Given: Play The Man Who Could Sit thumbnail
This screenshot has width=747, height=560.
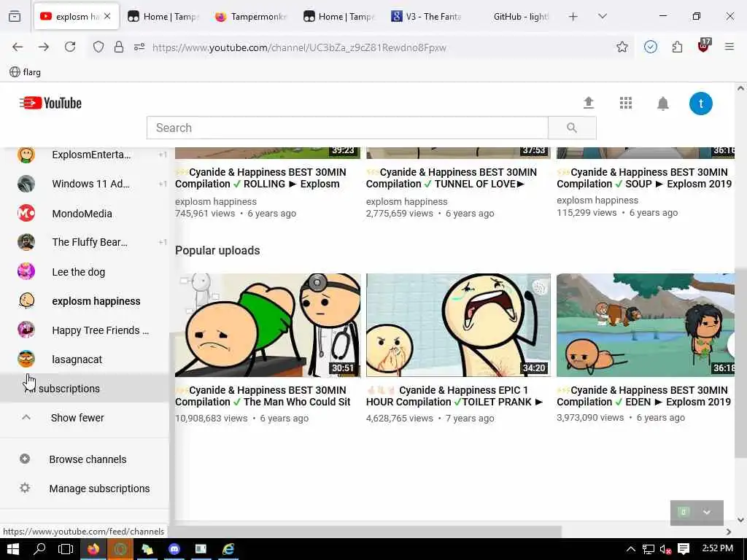Looking at the screenshot, I should click(x=268, y=325).
